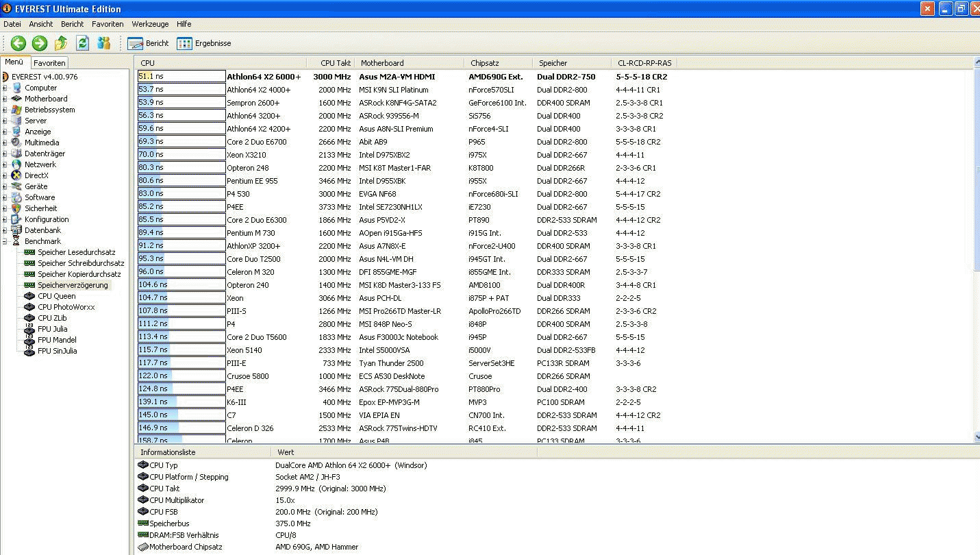Expand the Motherboard tree node
The width and height of the screenshot is (980, 555).
click(5, 99)
